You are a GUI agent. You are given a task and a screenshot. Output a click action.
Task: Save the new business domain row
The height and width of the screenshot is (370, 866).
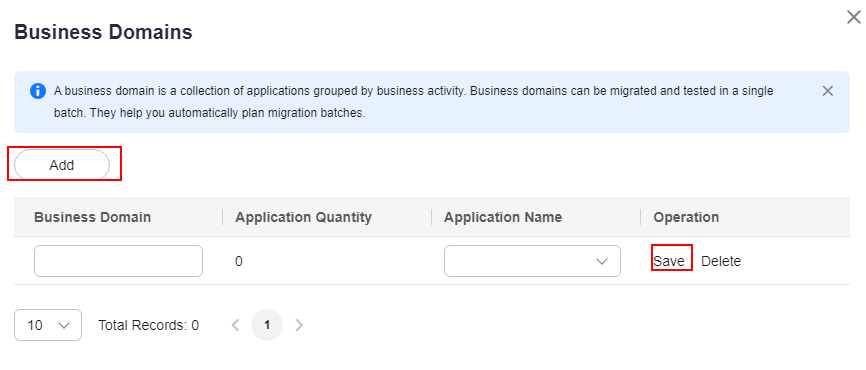pos(669,261)
